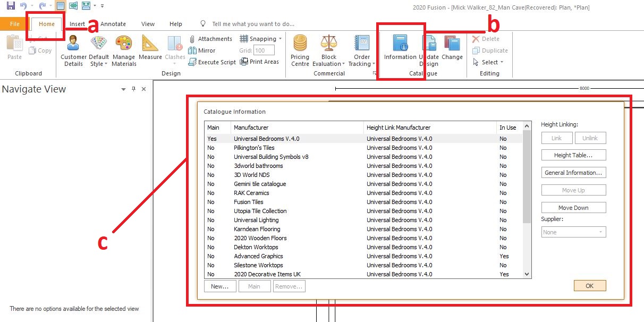Open Manage Materials palette
This screenshot has width=644, height=322.
coord(124,51)
